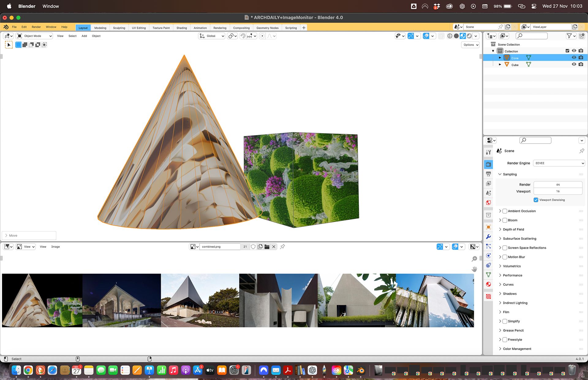Select the Tool properties tab
Screen dimensions: 588x380
(x=488, y=152)
